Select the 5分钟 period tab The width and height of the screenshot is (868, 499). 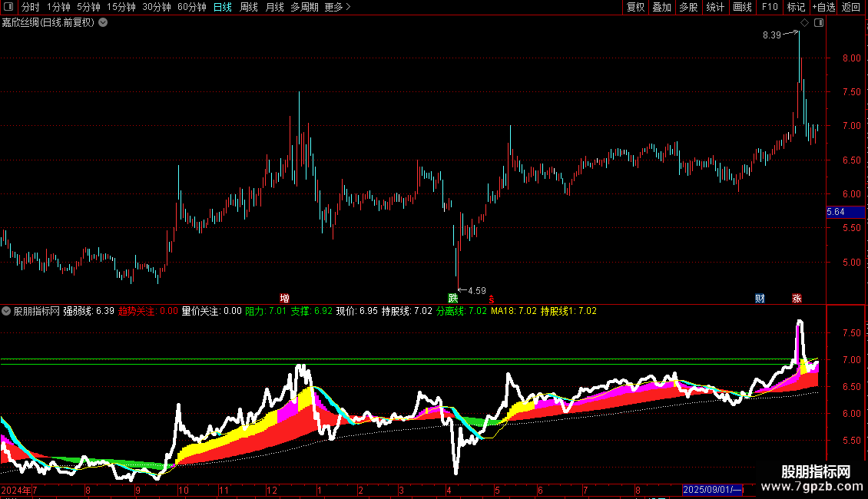[88, 7]
